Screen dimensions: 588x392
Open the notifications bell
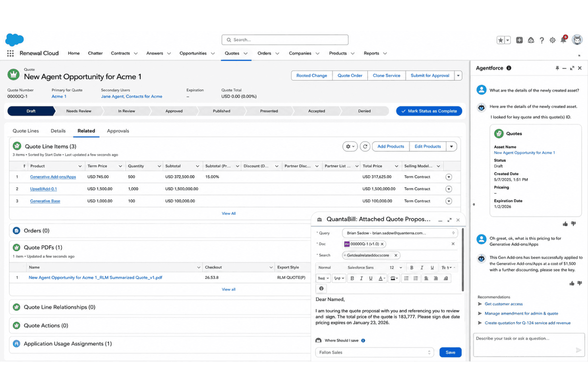pyautogui.click(x=563, y=40)
